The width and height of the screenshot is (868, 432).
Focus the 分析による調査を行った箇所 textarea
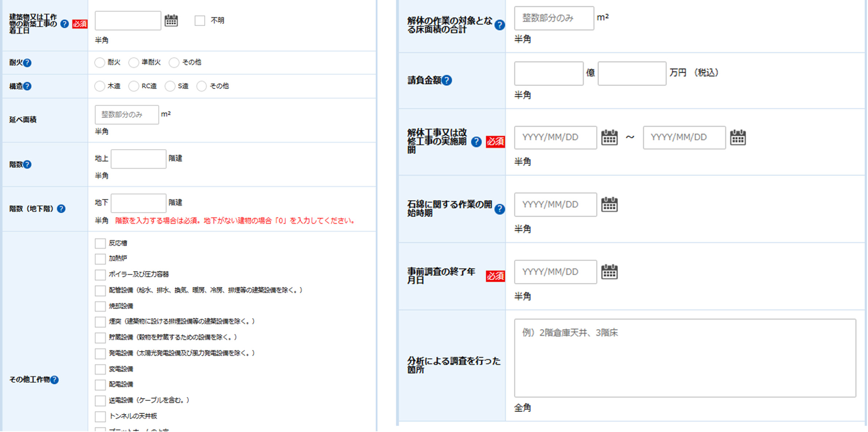685,358
